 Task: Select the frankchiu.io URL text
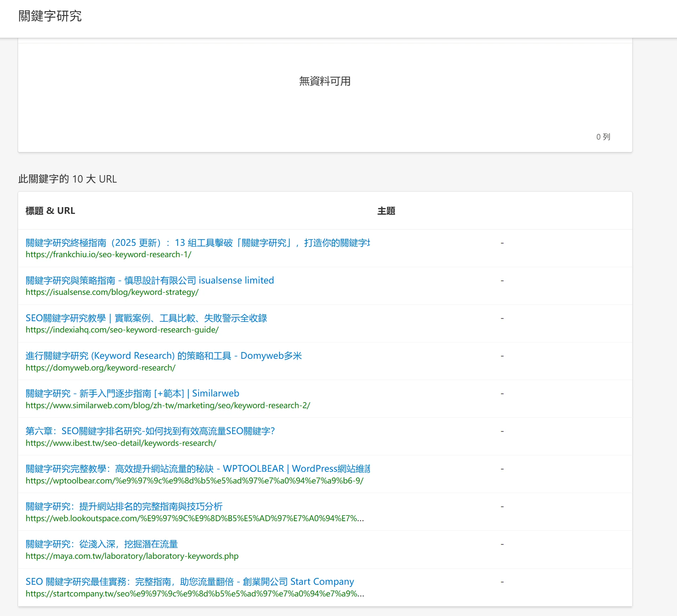[x=108, y=254]
